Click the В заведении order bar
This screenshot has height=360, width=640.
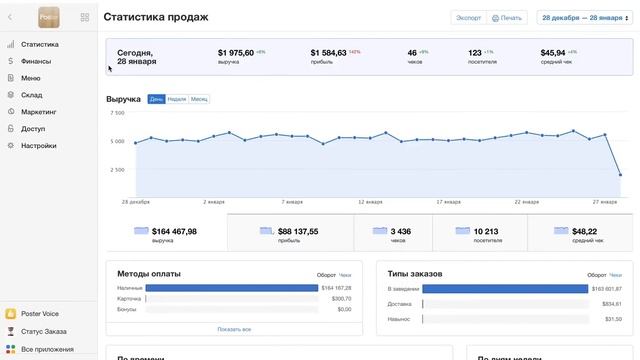pyautogui.click(x=505, y=289)
